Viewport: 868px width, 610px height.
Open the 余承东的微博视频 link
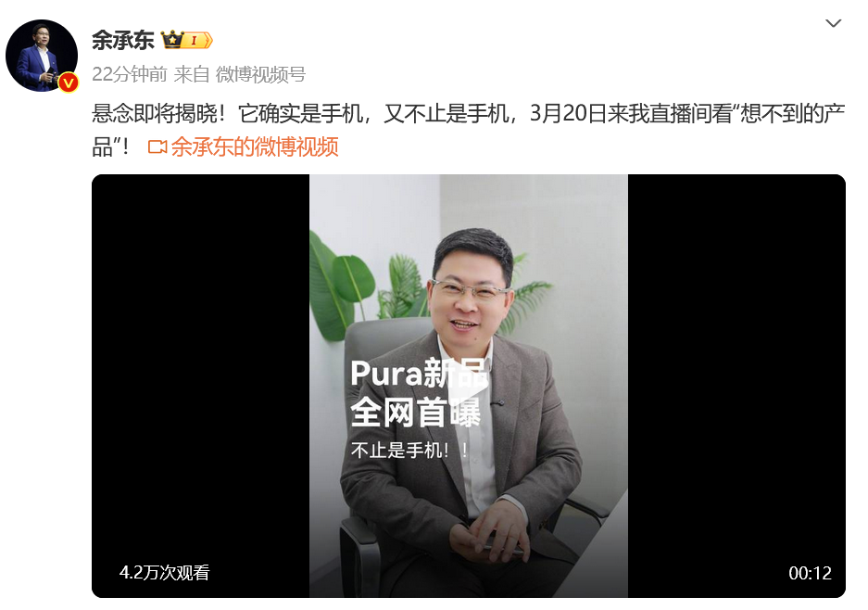tap(255, 146)
